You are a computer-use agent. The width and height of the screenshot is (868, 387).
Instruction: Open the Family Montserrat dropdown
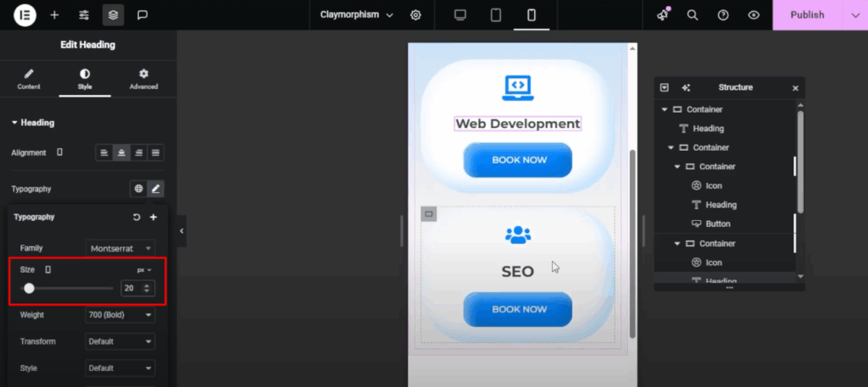click(120, 248)
